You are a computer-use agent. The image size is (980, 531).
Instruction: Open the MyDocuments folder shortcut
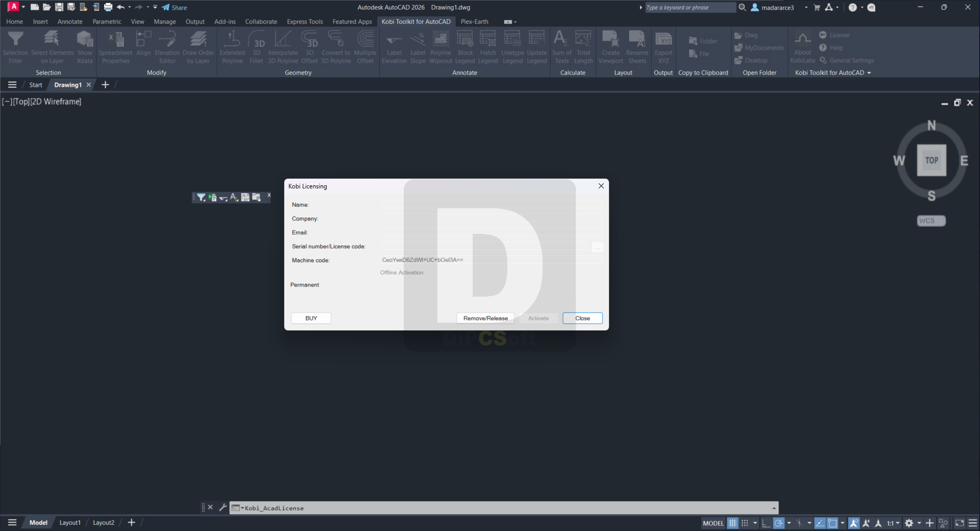point(759,48)
